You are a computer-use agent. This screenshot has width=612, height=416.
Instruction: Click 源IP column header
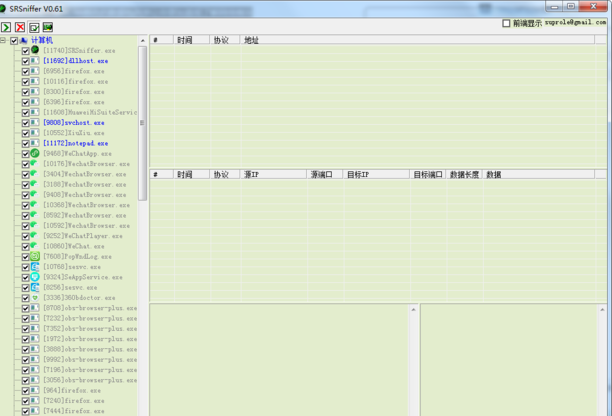[x=274, y=174]
